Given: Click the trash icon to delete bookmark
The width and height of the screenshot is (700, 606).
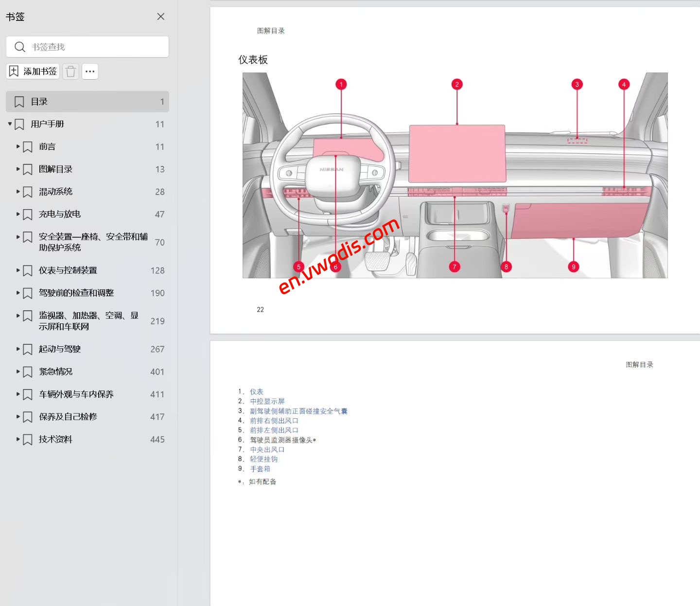Looking at the screenshot, I should point(70,71).
